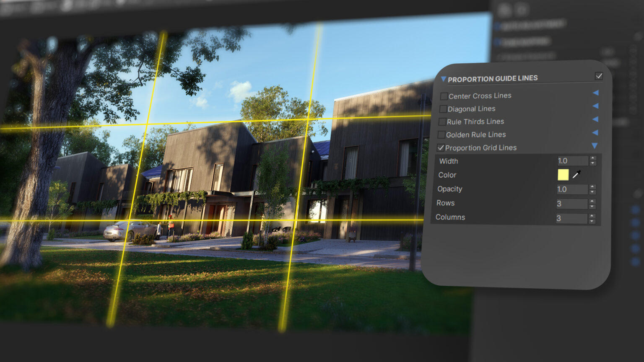Expand the Golden Rule Lines settings arrow
644x362 pixels.
595,133
